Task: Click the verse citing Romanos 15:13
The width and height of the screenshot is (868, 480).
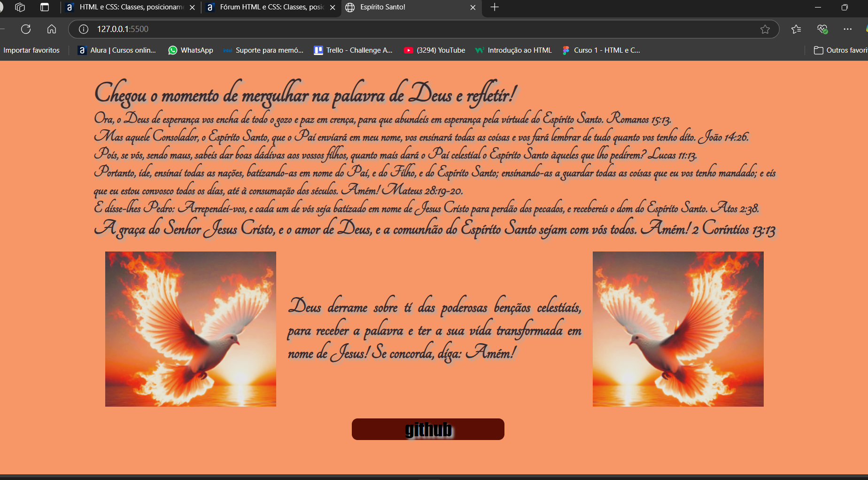Action: pos(383,118)
